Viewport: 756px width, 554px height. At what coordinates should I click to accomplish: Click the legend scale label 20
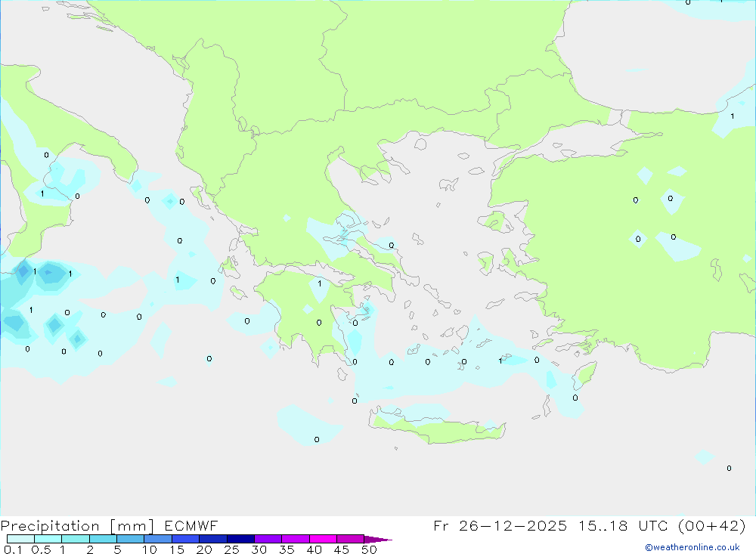[x=204, y=549]
